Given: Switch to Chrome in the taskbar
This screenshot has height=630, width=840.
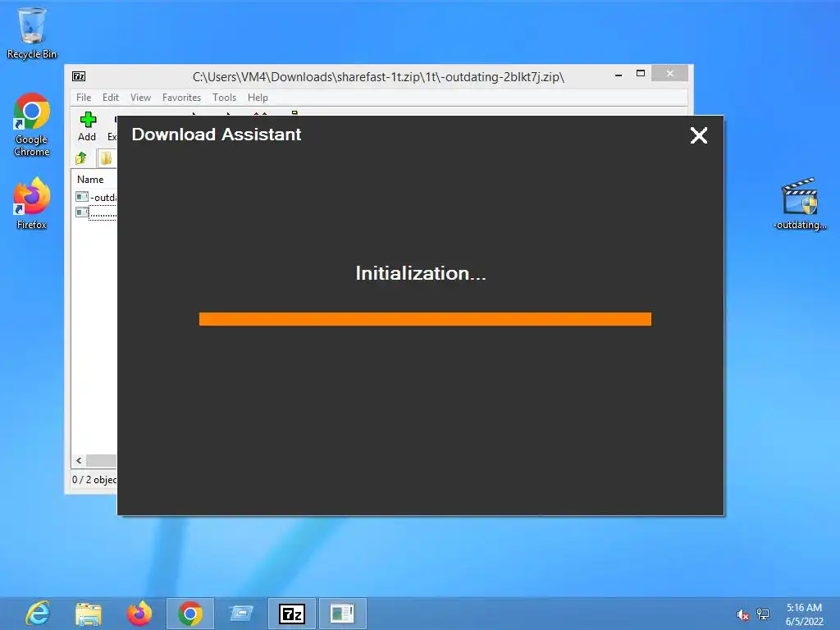Looking at the screenshot, I should click(x=190, y=614).
